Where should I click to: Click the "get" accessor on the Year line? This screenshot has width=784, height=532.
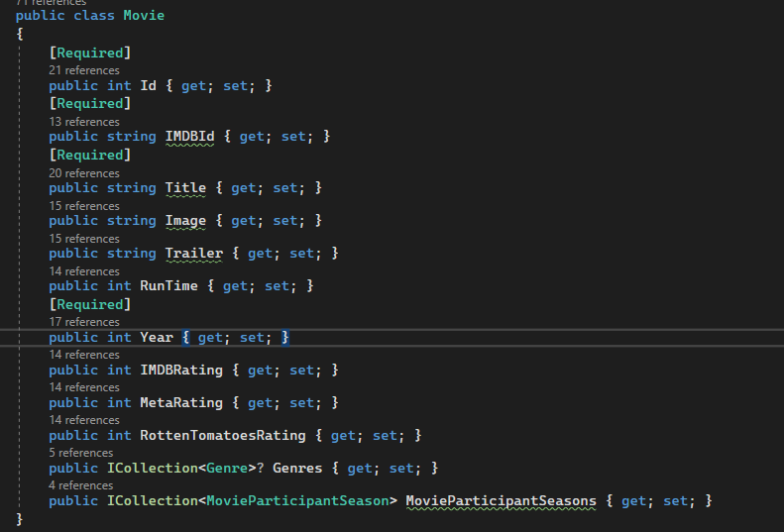(x=210, y=338)
